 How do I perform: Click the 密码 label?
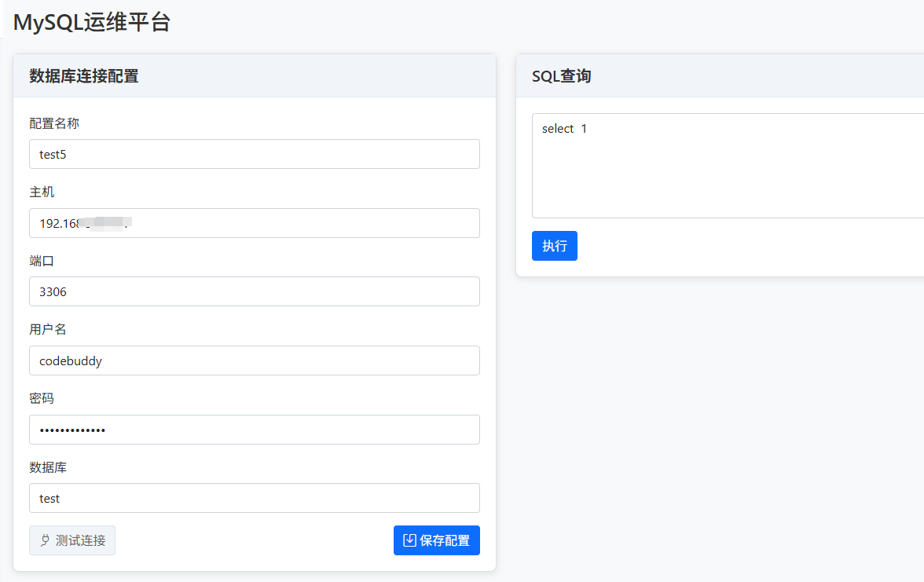[x=42, y=398]
